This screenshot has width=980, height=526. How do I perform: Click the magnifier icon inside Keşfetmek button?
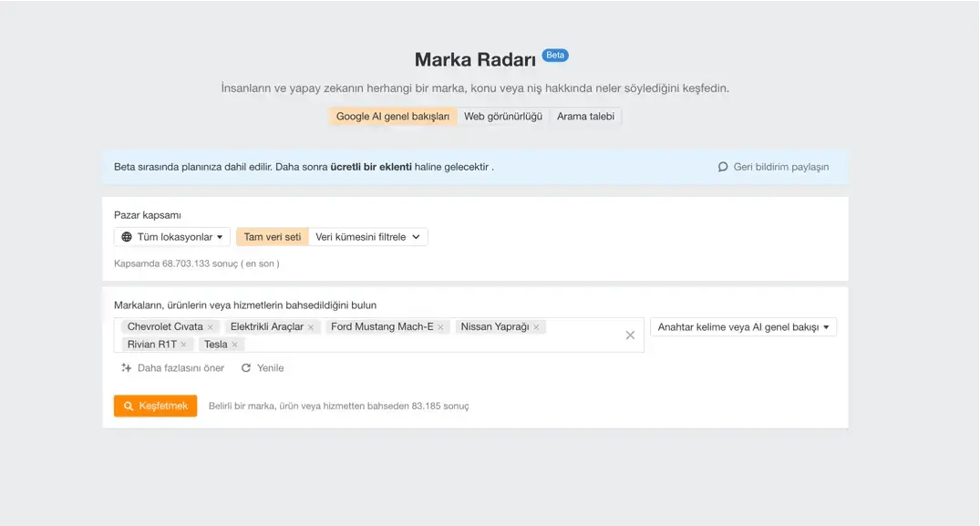click(129, 406)
